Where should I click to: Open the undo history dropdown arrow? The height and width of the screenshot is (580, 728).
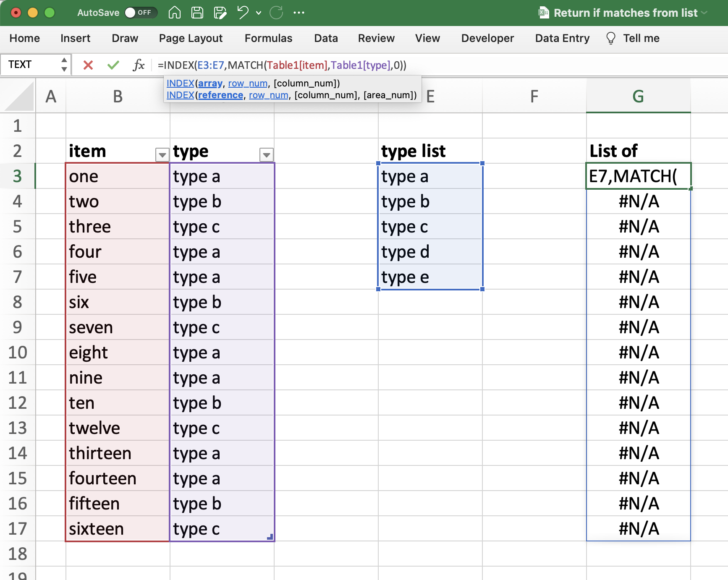click(x=259, y=13)
